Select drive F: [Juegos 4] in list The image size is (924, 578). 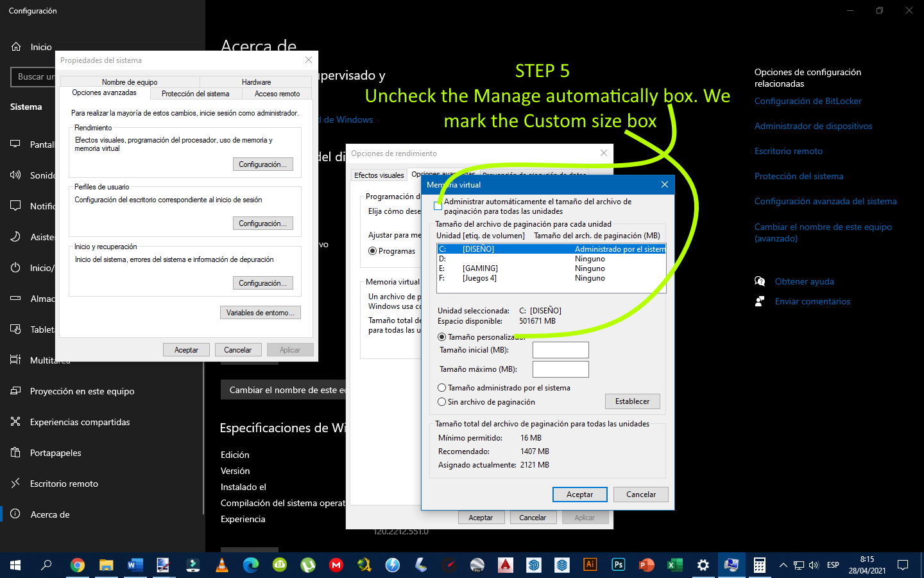[x=551, y=278]
